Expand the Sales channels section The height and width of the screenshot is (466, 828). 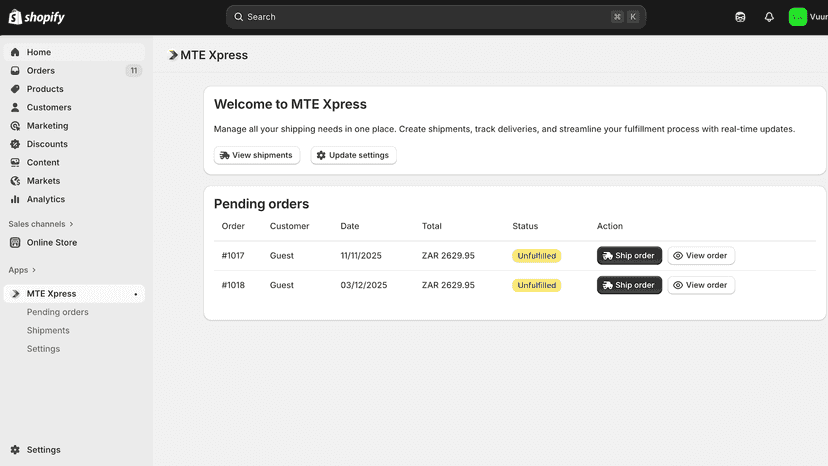pos(41,224)
